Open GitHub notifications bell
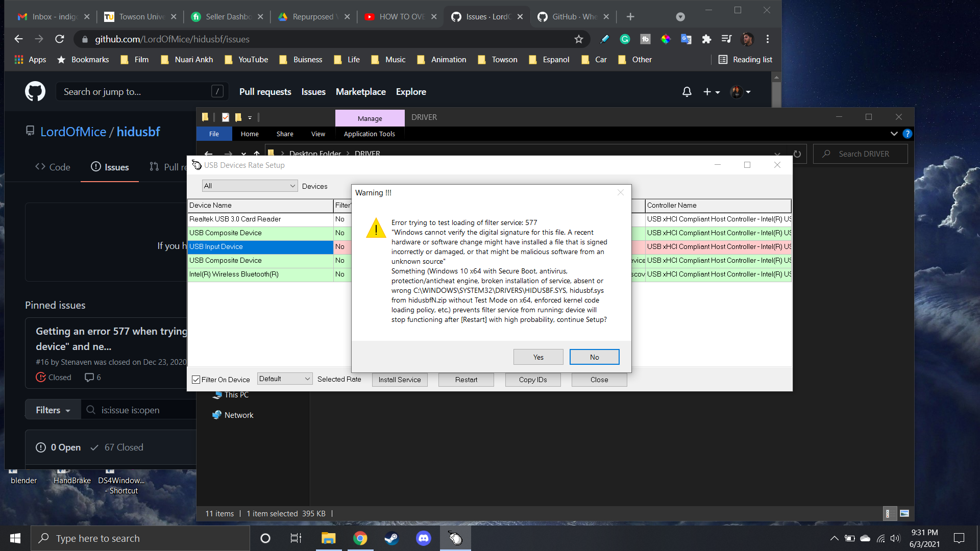This screenshot has height=551, width=980. (x=686, y=92)
